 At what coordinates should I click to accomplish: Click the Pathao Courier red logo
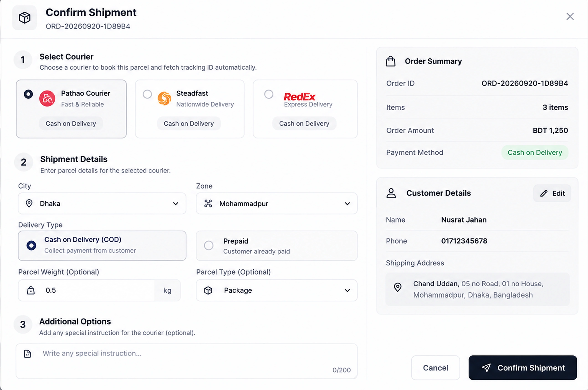[x=47, y=99]
